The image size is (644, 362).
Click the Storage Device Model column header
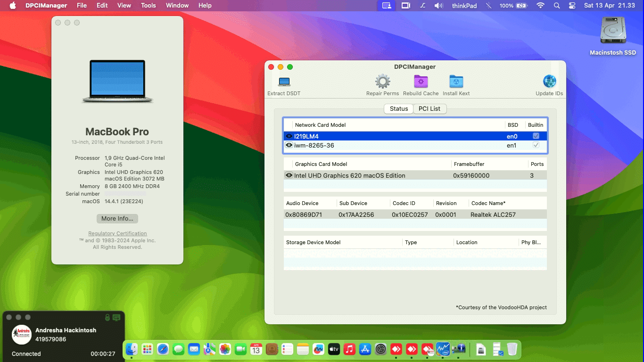pyautogui.click(x=314, y=242)
